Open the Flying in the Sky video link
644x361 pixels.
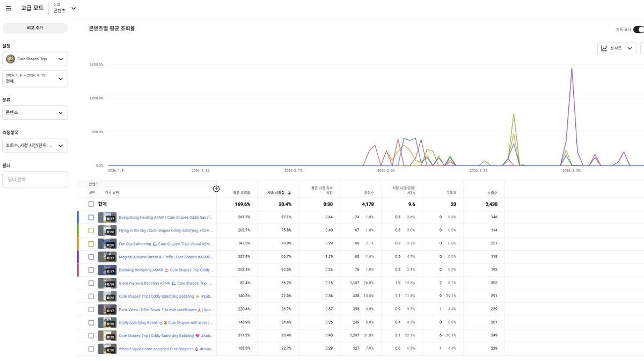pos(165,230)
